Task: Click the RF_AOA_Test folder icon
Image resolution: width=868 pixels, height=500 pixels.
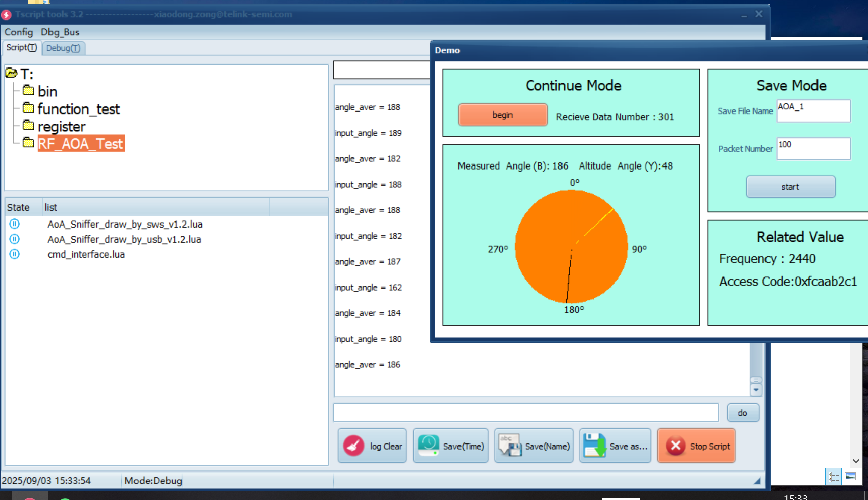Action: [x=28, y=143]
